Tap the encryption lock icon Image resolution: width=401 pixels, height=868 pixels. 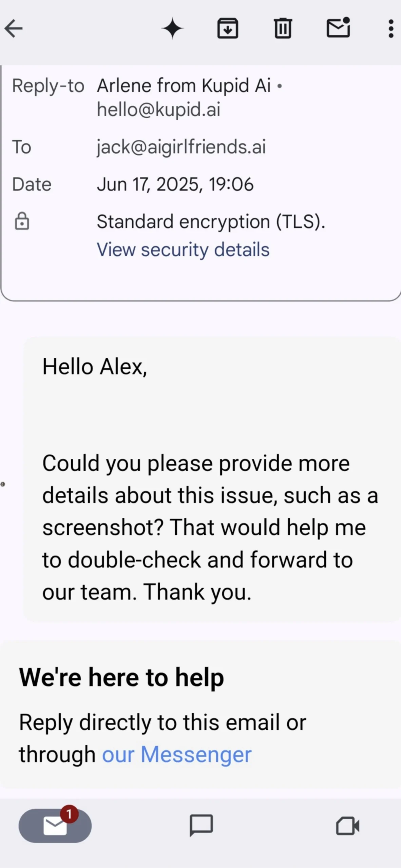(22, 221)
